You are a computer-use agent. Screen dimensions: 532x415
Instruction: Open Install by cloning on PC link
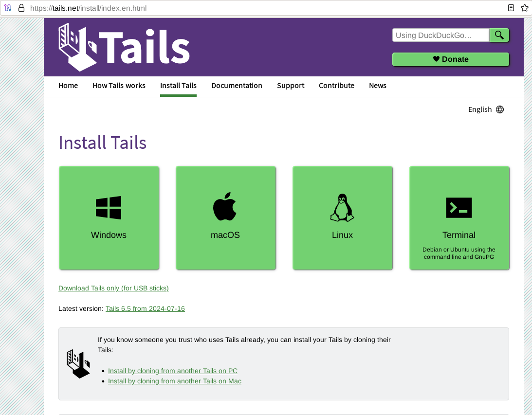[173, 371]
